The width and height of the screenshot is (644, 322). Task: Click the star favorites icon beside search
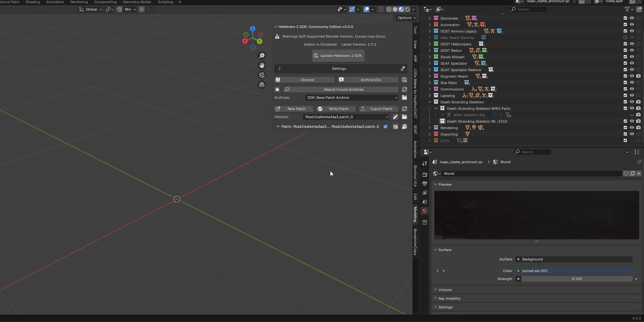277,90
